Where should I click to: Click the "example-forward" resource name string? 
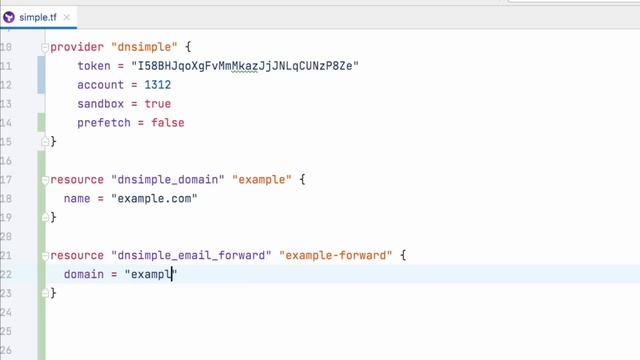click(336, 256)
